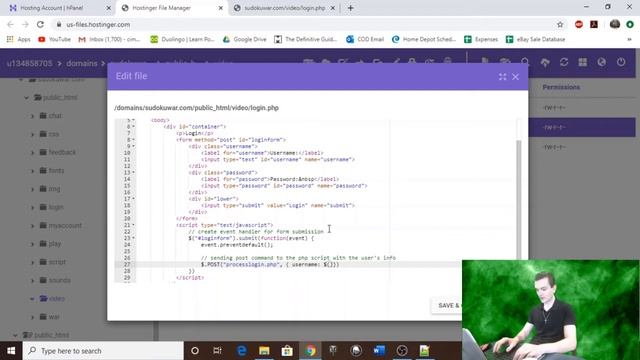
Task: Fold code at line 21 fold arrow
Action: 133,225
